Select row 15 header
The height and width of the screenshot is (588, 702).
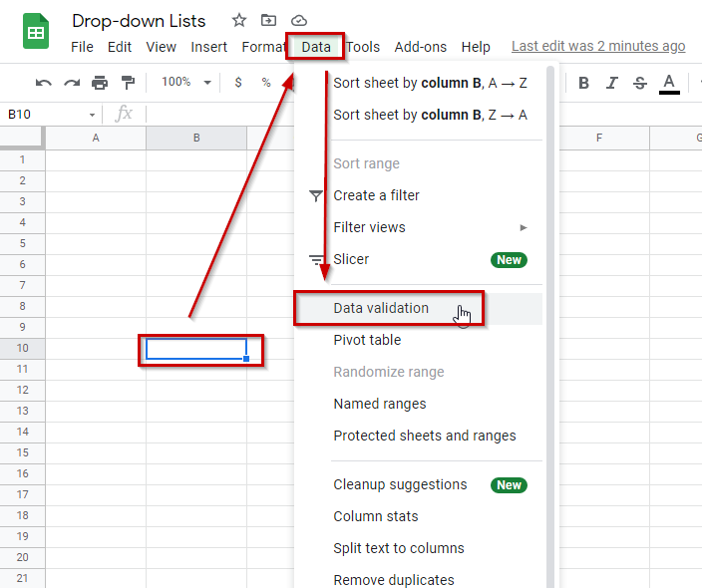coord(22,452)
